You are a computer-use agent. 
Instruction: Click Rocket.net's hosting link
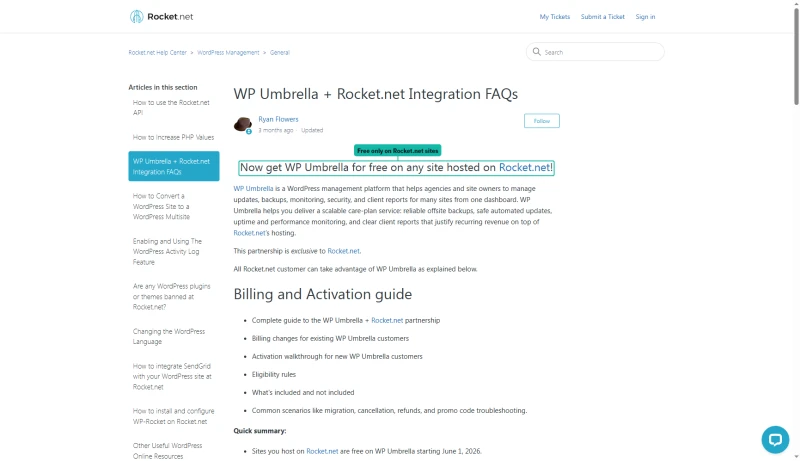[x=251, y=233]
